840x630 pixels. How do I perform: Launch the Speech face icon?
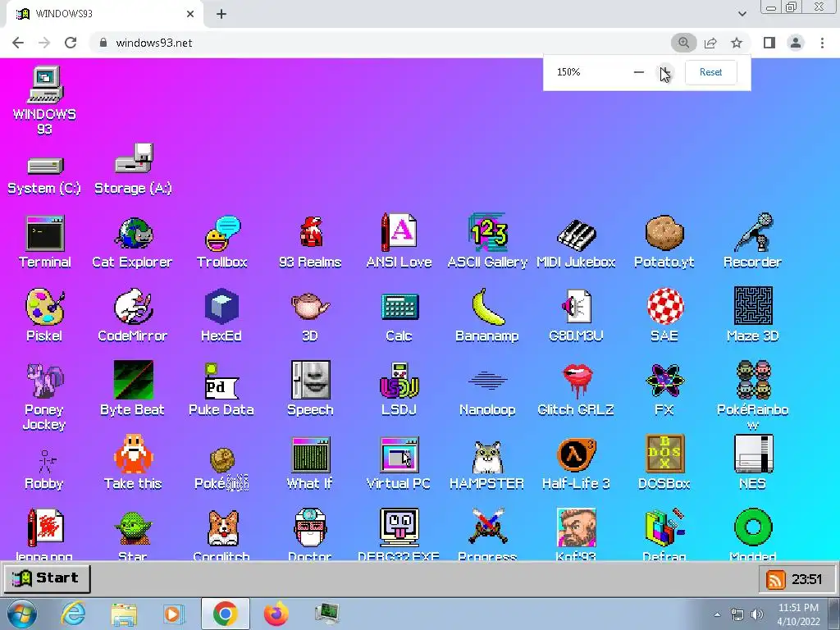point(311,380)
